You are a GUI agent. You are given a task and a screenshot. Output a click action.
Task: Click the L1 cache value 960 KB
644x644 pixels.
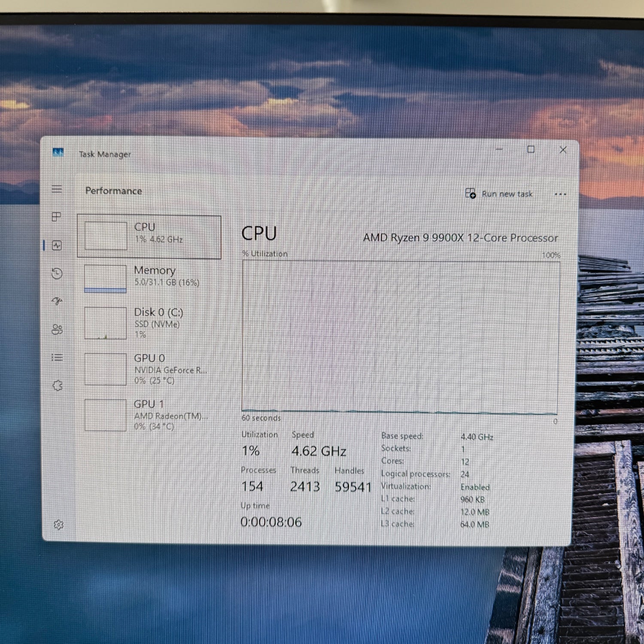[x=473, y=500]
